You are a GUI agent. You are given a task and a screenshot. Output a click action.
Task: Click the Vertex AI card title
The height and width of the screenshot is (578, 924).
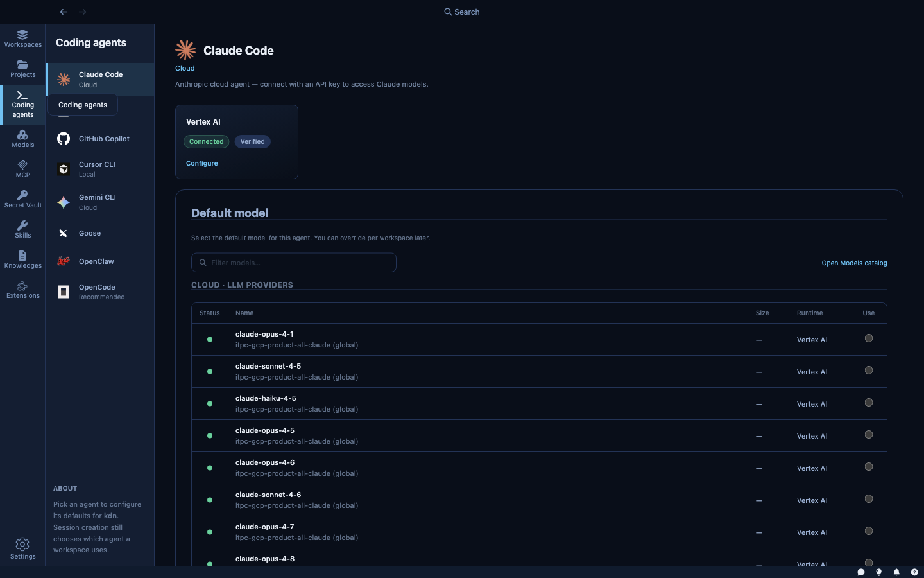pyautogui.click(x=203, y=122)
